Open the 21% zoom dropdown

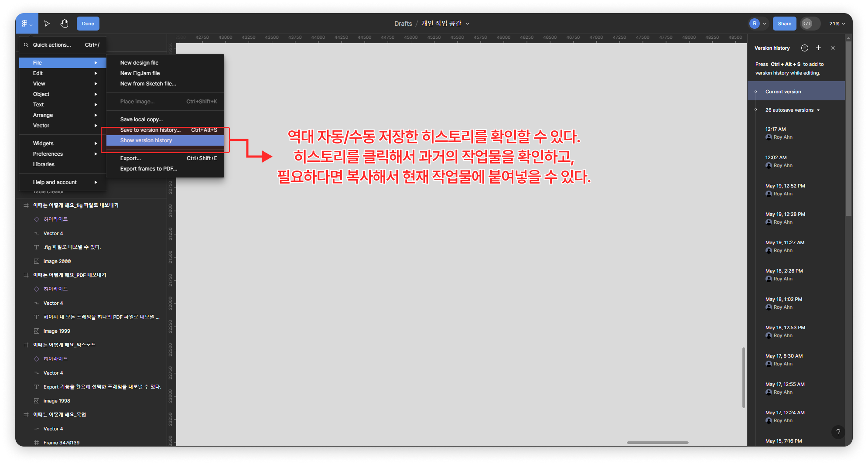pyautogui.click(x=837, y=24)
